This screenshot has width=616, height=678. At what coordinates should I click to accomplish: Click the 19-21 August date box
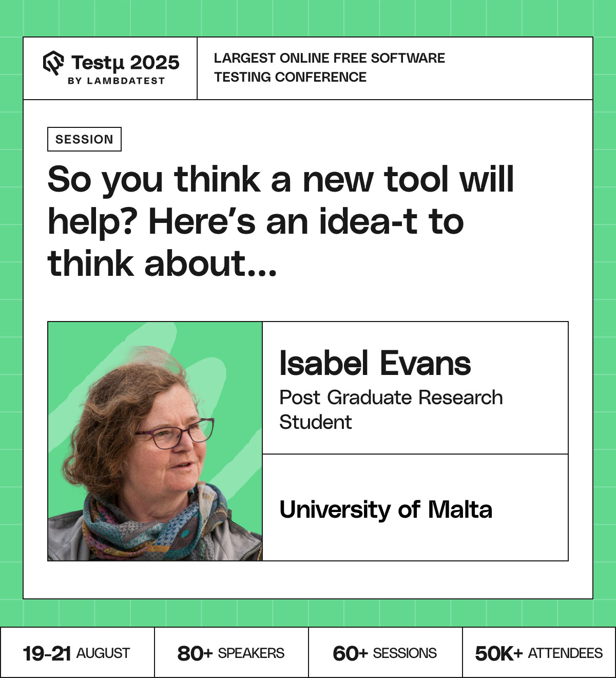pyautogui.click(x=77, y=652)
